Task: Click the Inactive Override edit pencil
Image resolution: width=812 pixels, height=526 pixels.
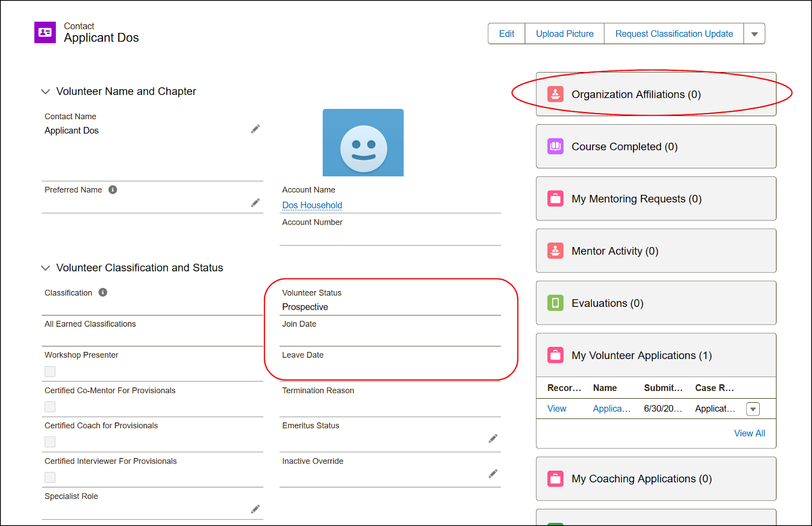Action: [x=493, y=474]
